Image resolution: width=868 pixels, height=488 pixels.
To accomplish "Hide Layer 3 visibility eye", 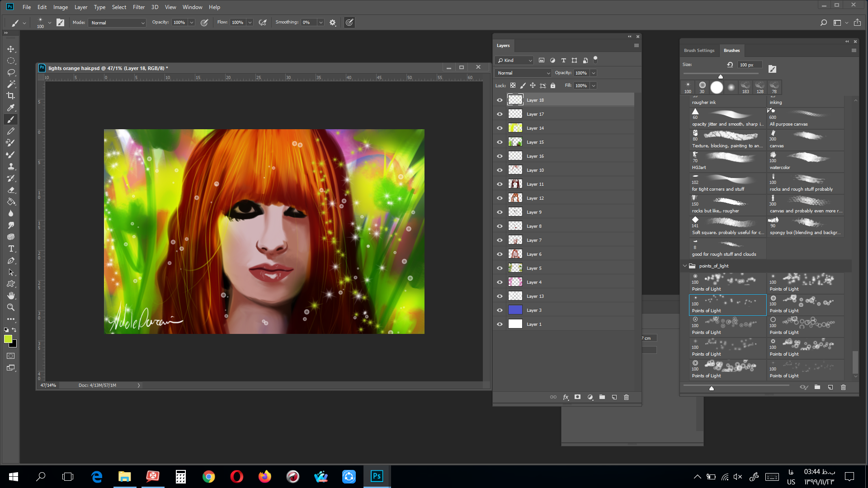I will 500,310.
